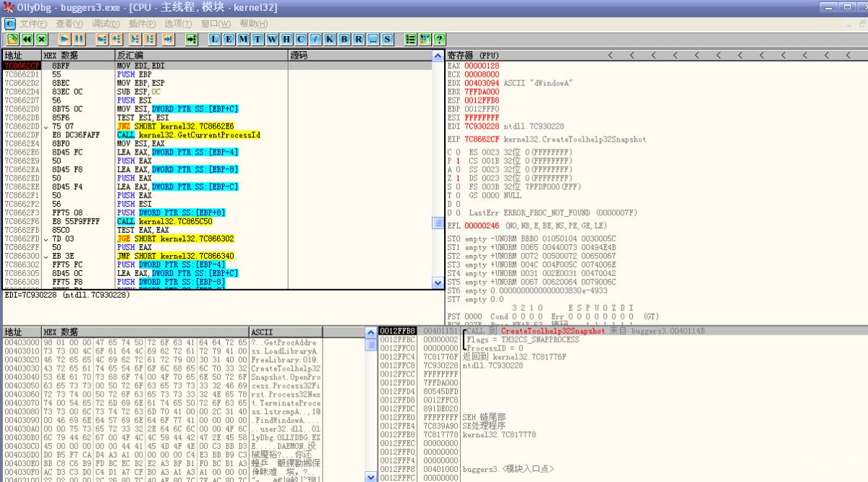Click the disassembly 地址 column header
868x482 pixels.
point(22,56)
